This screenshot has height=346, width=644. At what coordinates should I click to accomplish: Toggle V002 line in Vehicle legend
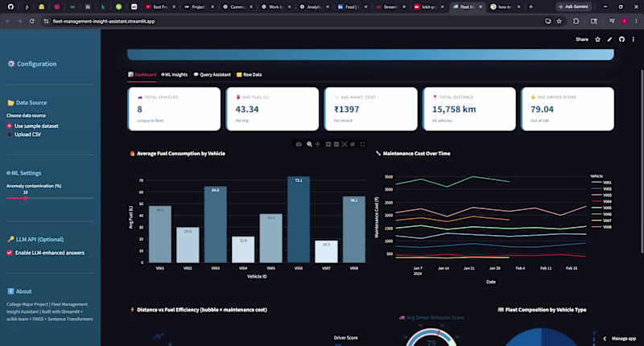click(601, 189)
